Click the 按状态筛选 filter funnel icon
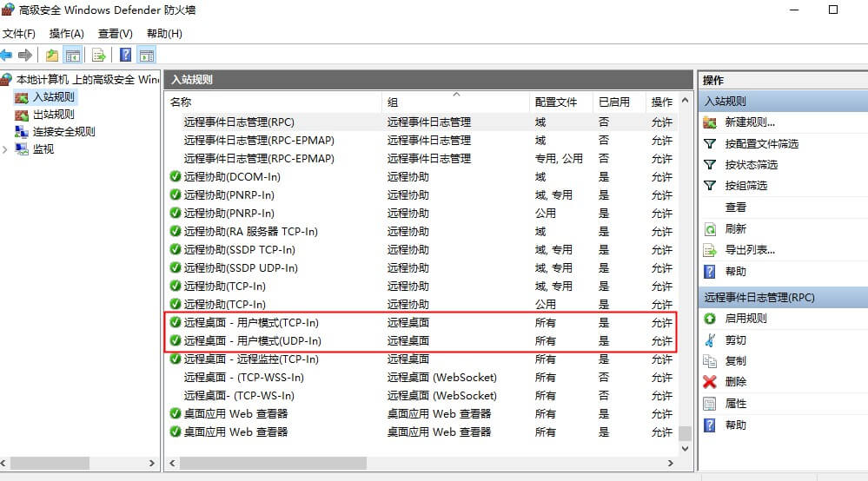Image resolution: width=868 pixels, height=481 pixels. point(710,165)
